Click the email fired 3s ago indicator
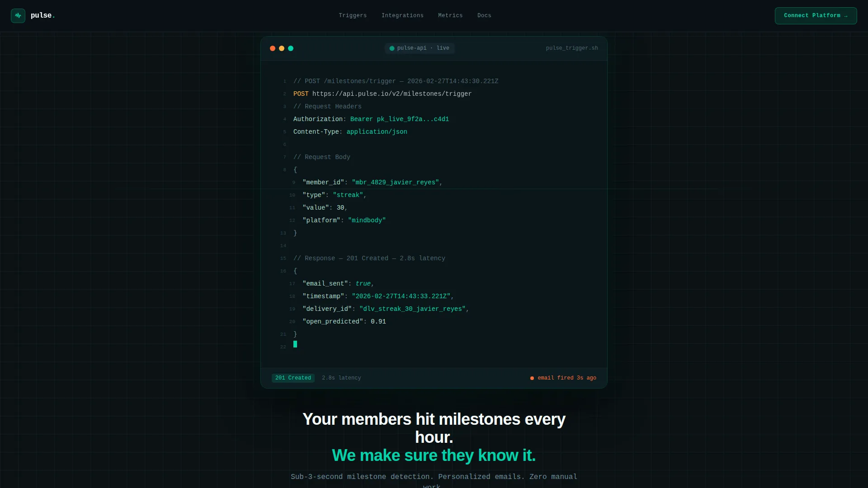Viewport: 868px width, 488px height. (x=563, y=378)
